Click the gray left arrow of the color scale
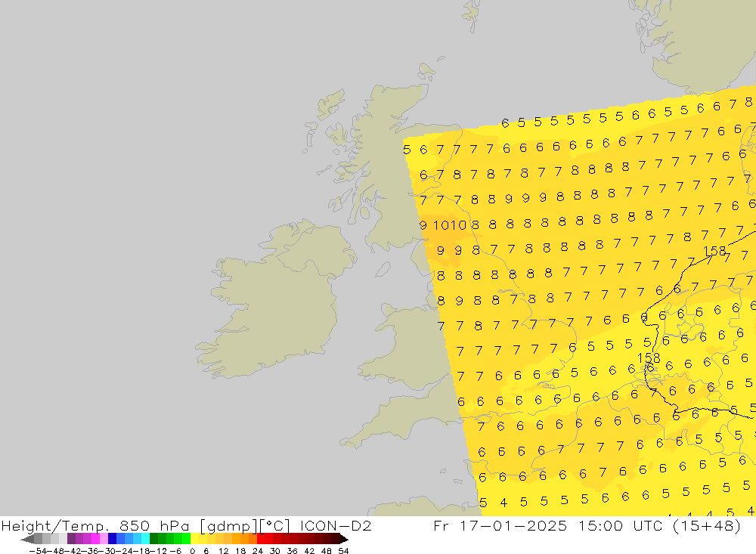 click(x=27, y=539)
